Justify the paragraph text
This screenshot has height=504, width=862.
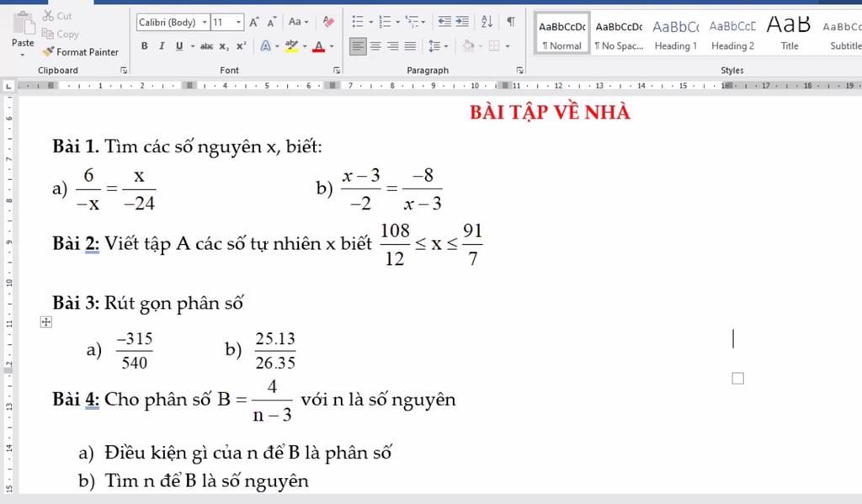411,46
